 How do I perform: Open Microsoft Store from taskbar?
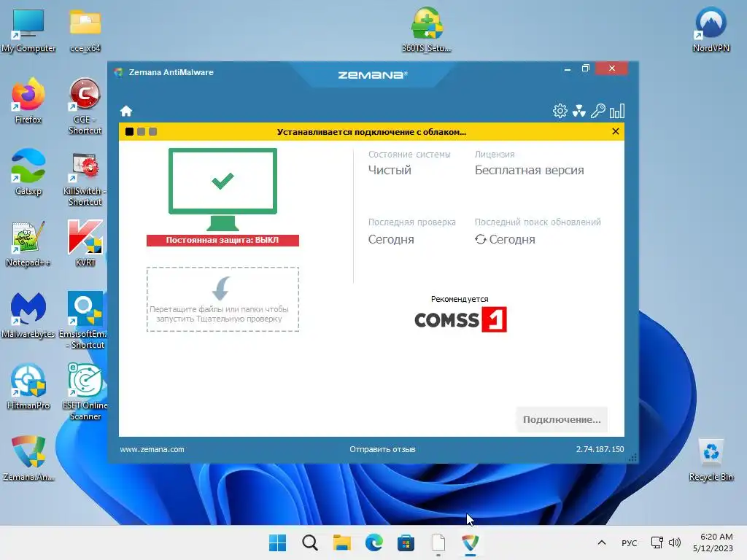pyautogui.click(x=406, y=542)
